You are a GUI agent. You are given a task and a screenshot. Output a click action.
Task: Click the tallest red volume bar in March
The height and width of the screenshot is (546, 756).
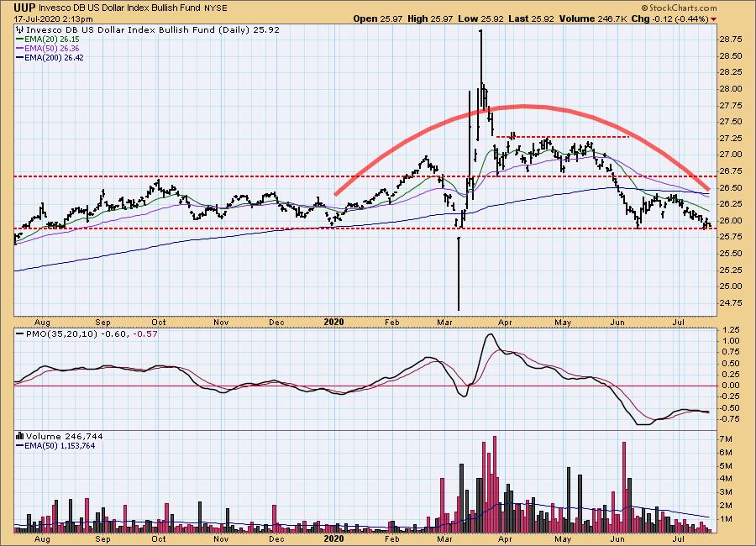pos(495,485)
